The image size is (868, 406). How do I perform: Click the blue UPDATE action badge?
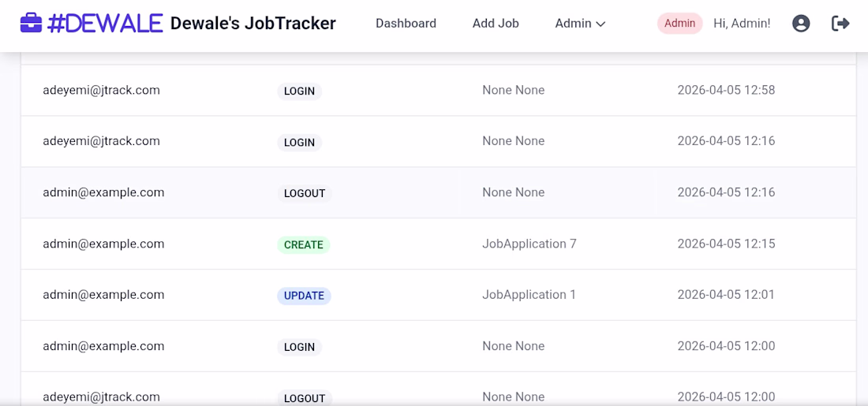point(304,296)
